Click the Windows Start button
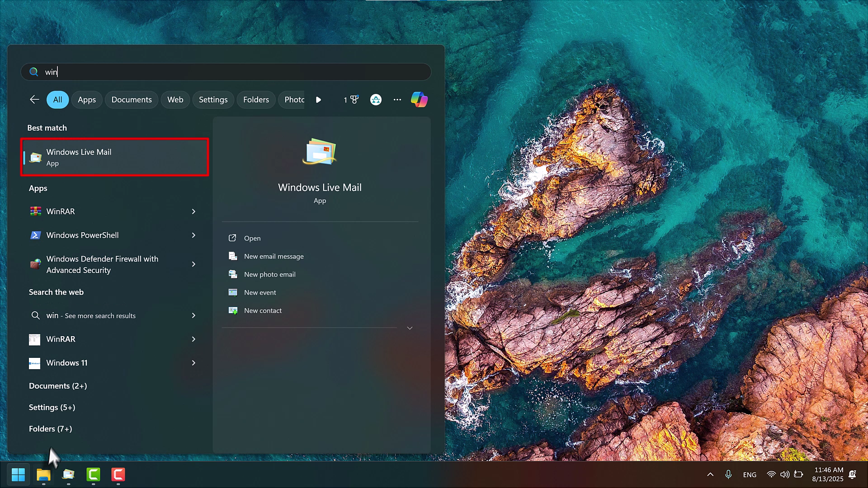 [18, 474]
